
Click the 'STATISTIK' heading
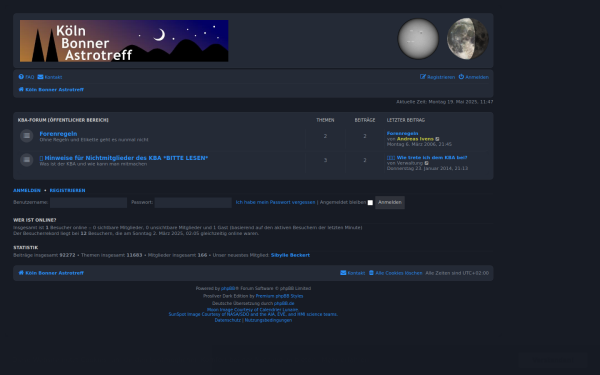pyautogui.click(x=26, y=248)
